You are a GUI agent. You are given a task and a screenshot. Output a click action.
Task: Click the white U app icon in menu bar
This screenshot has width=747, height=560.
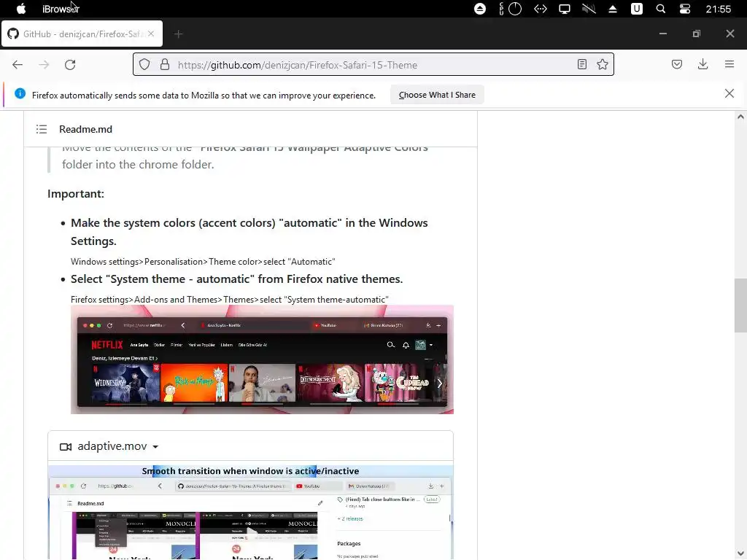[x=636, y=9]
